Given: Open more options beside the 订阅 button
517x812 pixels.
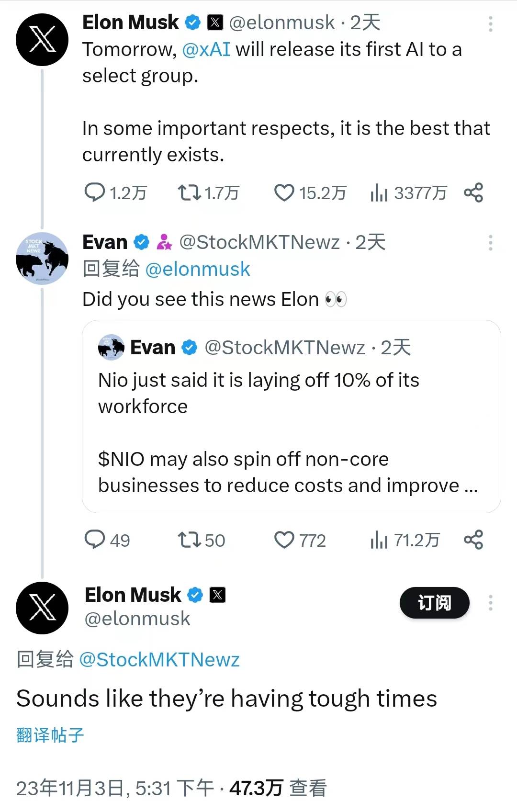Looking at the screenshot, I should [x=490, y=603].
